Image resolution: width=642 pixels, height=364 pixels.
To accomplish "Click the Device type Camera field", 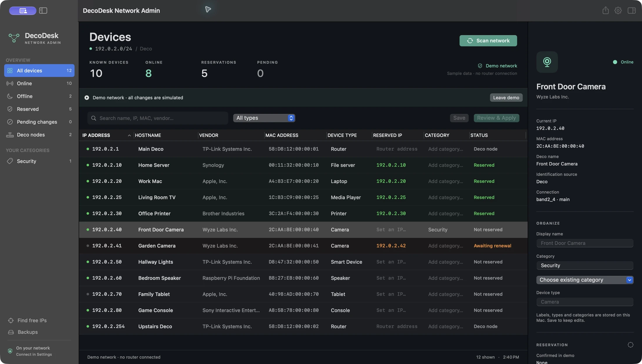I will tap(585, 302).
